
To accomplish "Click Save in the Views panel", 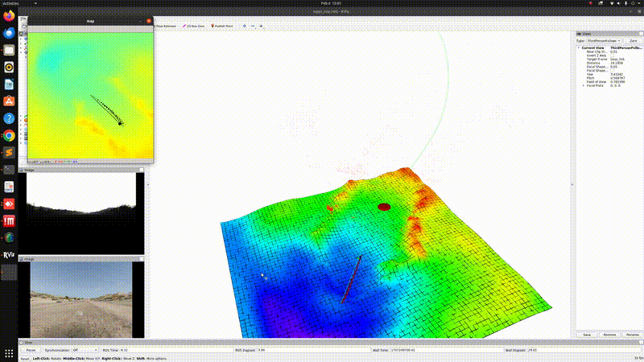I will (x=587, y=335).
